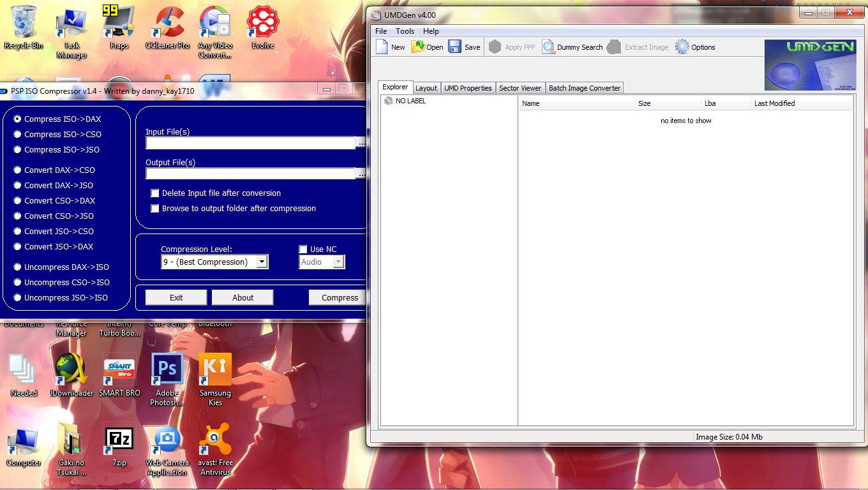Open the Adobe Photoshop desktop shortcut
The height and width of the screenshot is (490, 868).
(167, 370)
